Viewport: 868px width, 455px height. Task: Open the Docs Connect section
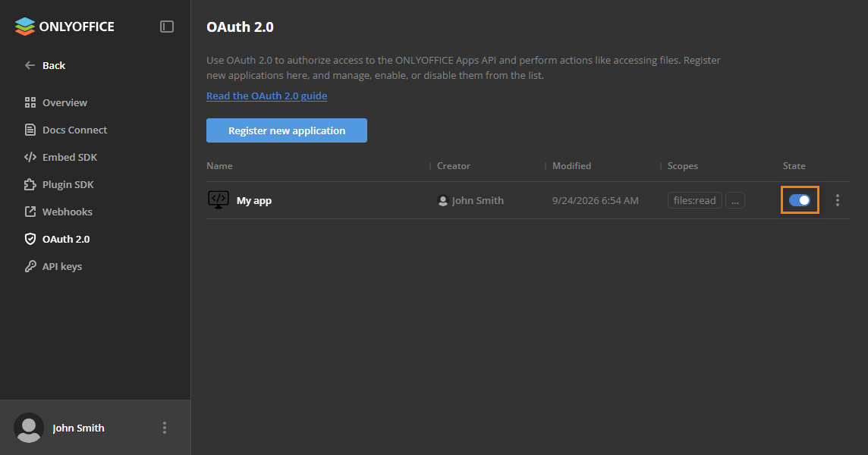point(74,130)
